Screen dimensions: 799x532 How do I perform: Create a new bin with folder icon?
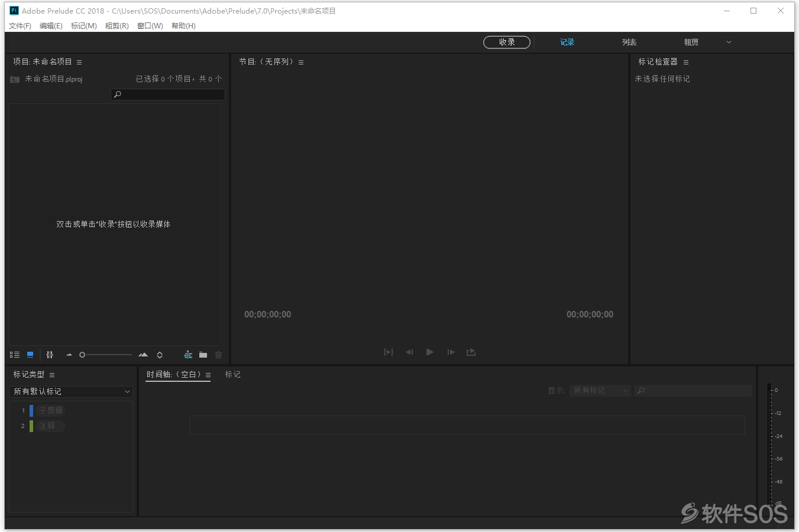pos(203,355)
